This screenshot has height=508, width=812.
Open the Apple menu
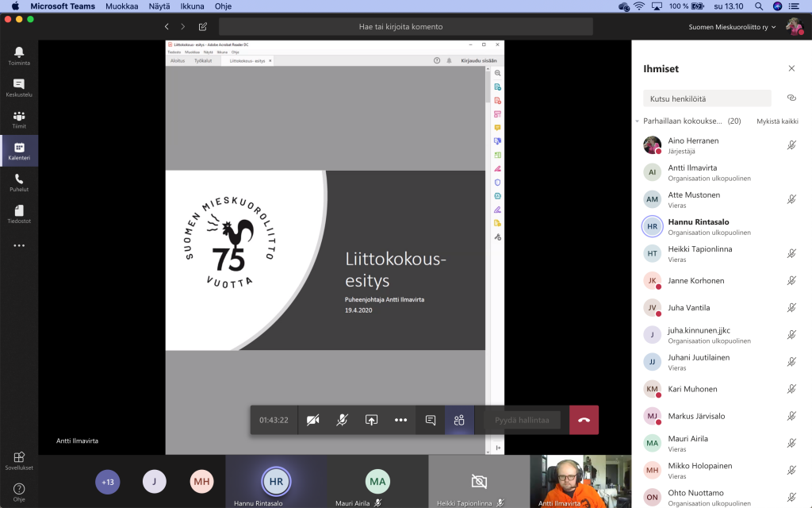click(x=15, y=6)
